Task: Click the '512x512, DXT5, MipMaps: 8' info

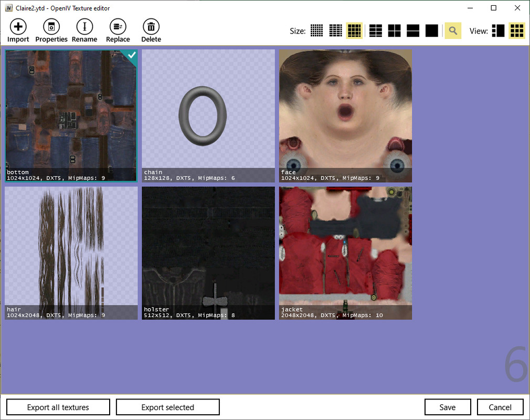Action: [189, 315]
